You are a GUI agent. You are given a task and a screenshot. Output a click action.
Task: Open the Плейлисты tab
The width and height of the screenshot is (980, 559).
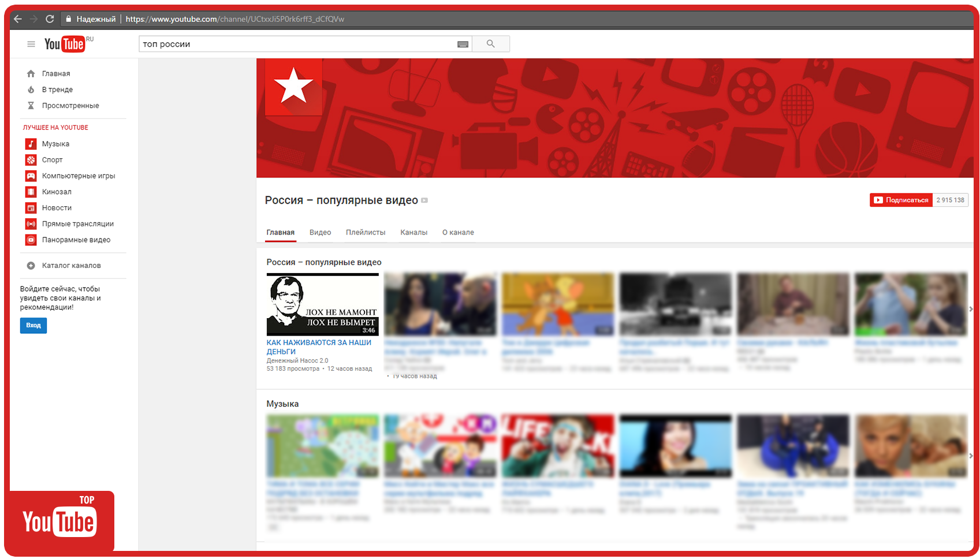366,232
